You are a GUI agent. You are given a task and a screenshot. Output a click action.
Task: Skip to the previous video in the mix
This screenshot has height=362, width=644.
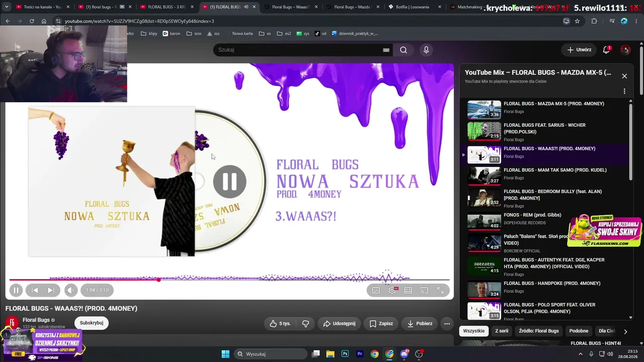tap(35, 290)
